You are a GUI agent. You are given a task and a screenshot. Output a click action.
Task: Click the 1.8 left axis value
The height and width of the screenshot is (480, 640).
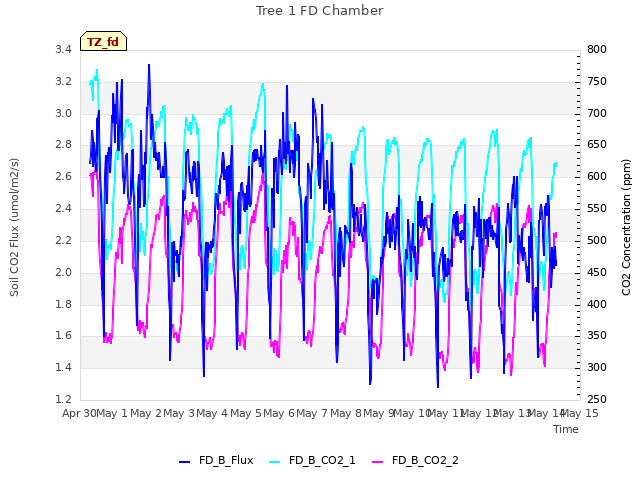pos(63,304)
